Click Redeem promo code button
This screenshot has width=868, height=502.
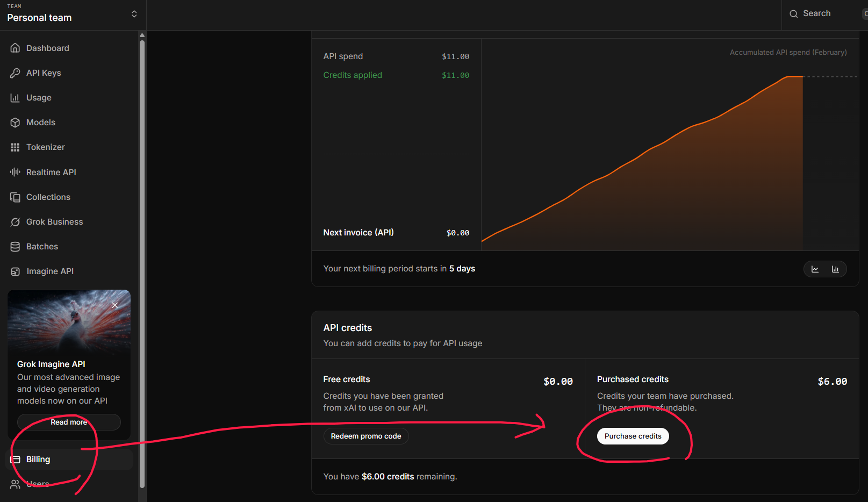[366, 436]
